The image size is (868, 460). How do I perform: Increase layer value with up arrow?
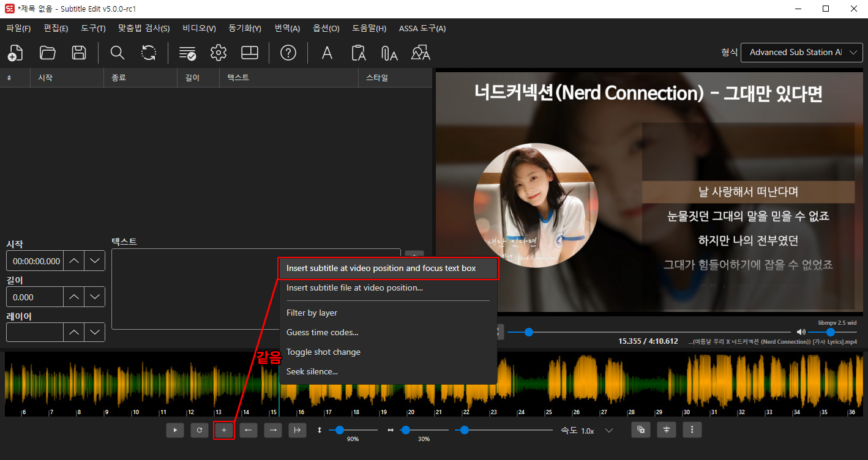[74, 332]
